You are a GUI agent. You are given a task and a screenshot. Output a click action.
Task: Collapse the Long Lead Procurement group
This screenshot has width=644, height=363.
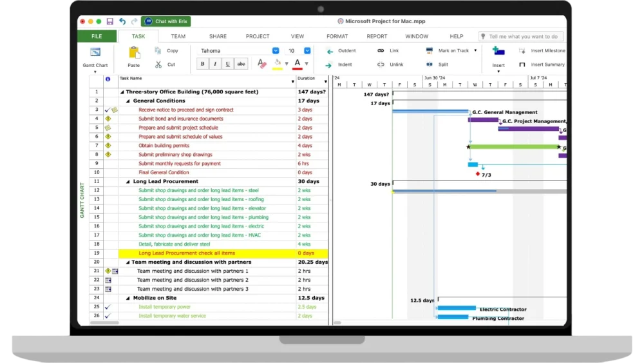(128, 182)
